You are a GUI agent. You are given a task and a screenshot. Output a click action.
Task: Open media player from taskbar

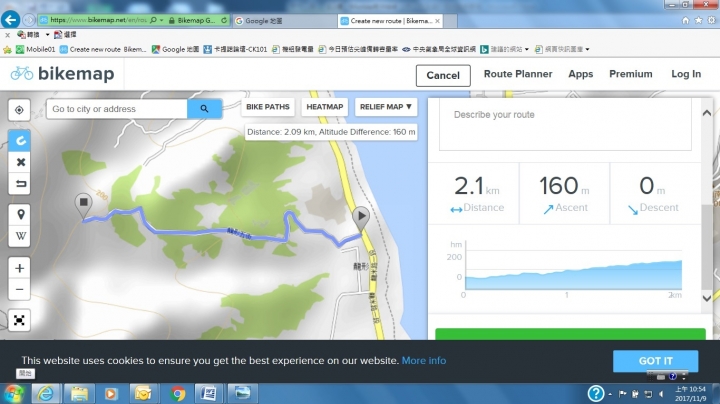pos(111,393)
